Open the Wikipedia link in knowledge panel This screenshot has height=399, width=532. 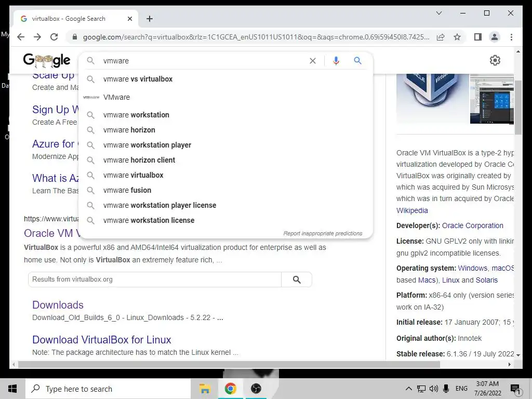(x=412, y=210)
